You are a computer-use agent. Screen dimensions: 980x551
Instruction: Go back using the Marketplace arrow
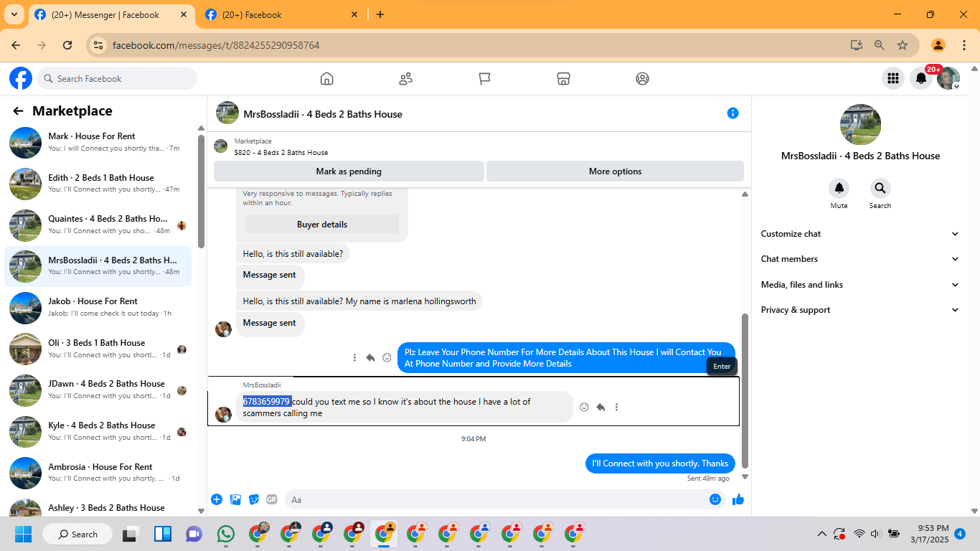pos(19,111)
